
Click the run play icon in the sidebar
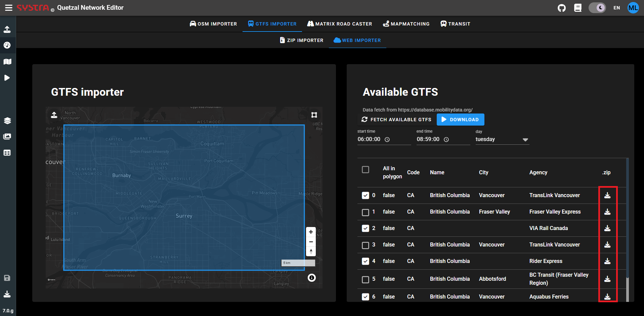tap(7, 78)
